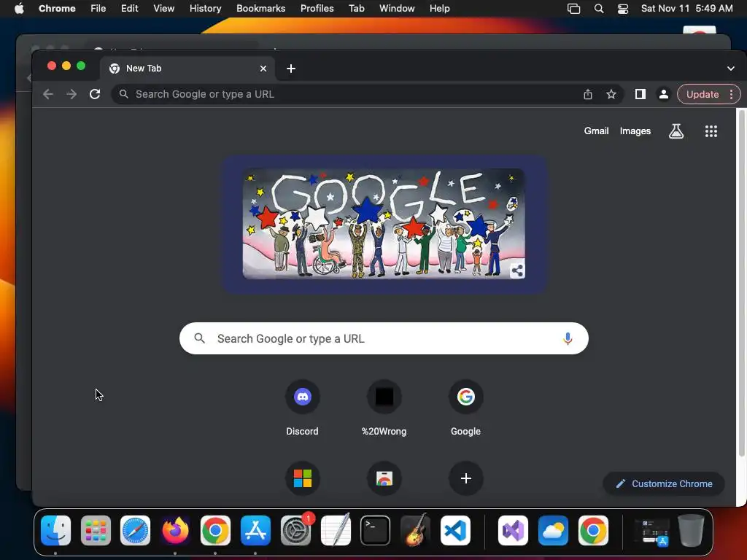Open the Apple menu

(19, 9)
